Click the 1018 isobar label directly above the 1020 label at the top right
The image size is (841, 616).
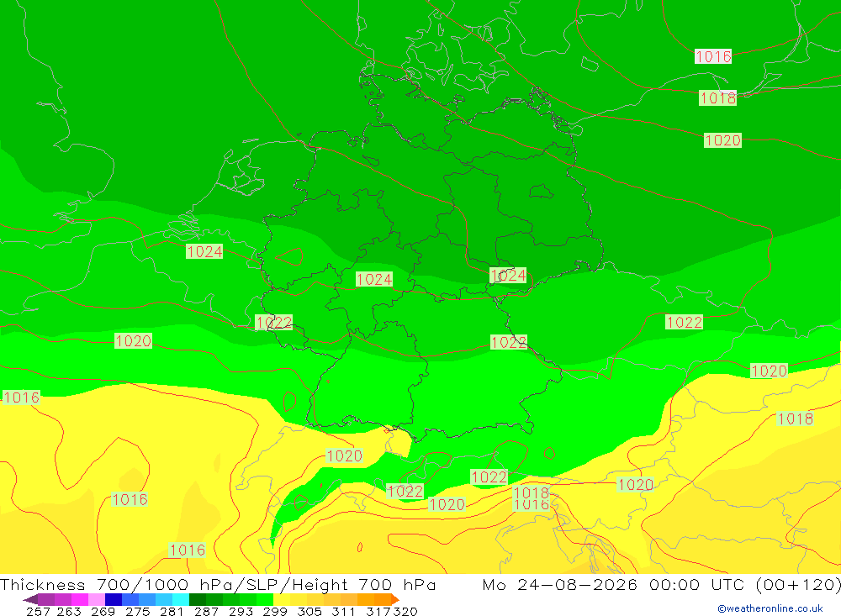tap(717, 98)
